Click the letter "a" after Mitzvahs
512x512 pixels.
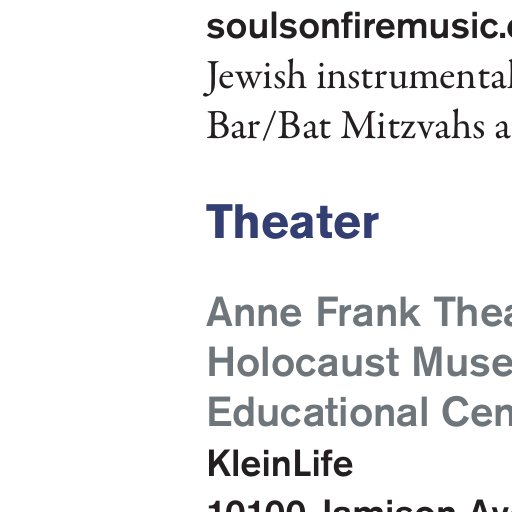coord(502,130)
